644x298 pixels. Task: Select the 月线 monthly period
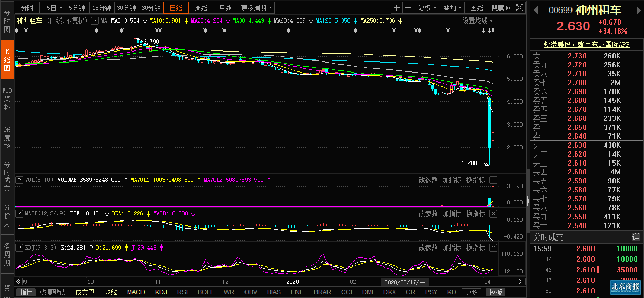click(225, 8)
